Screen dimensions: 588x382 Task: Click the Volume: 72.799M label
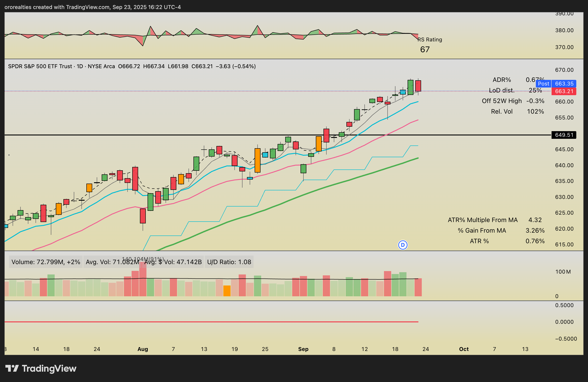(x=46, y=262)
